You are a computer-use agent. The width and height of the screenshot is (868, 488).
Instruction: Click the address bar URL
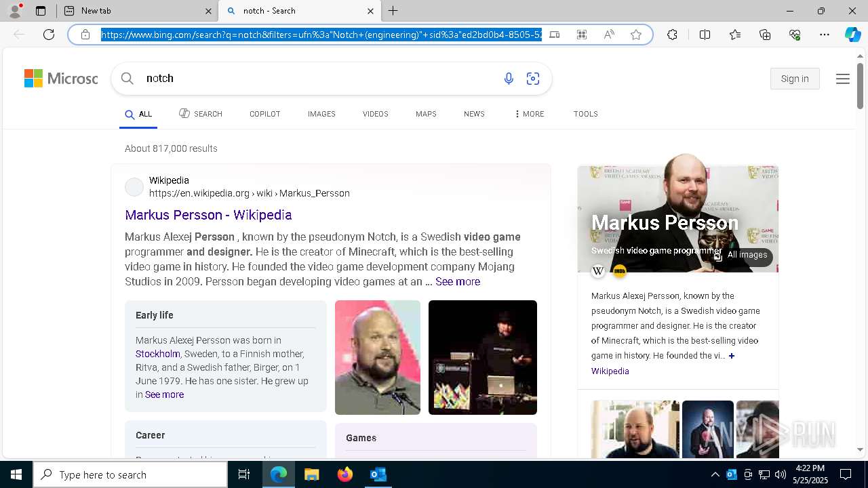point(321,35)
